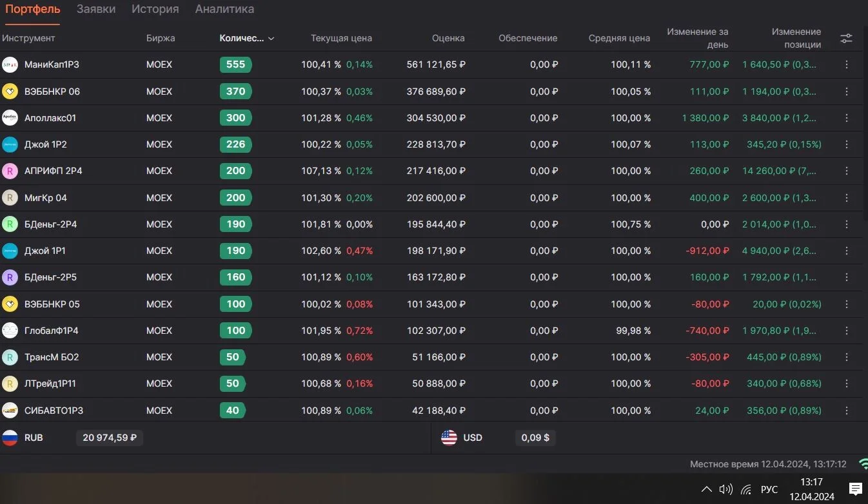The image size is (868, 504).
Task: Sort by the Текущая цена column header
Action: [341, 38]
